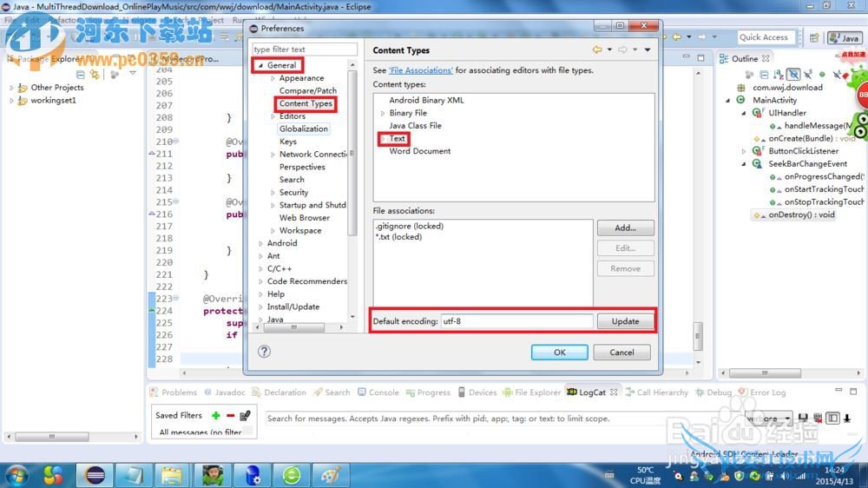Click the help question mark icon
The width and height of the screenshot is (868, 488).
pos(265,352)
